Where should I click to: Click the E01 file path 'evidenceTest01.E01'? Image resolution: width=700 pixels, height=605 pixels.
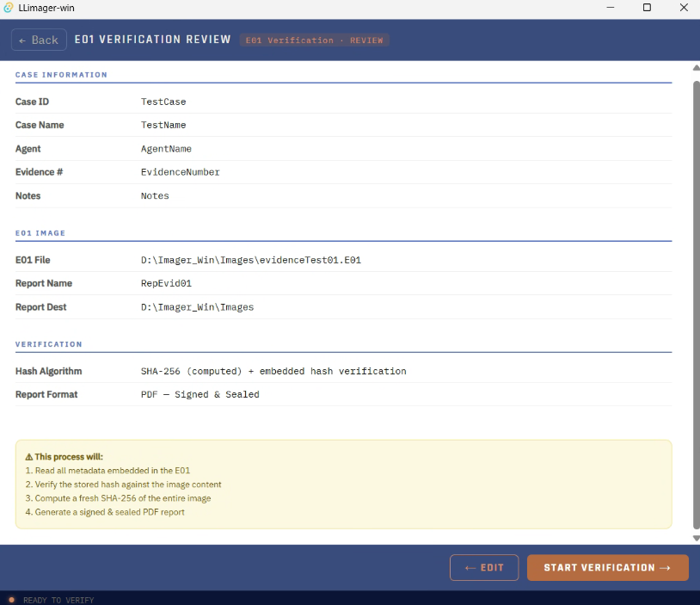[251, 260]
